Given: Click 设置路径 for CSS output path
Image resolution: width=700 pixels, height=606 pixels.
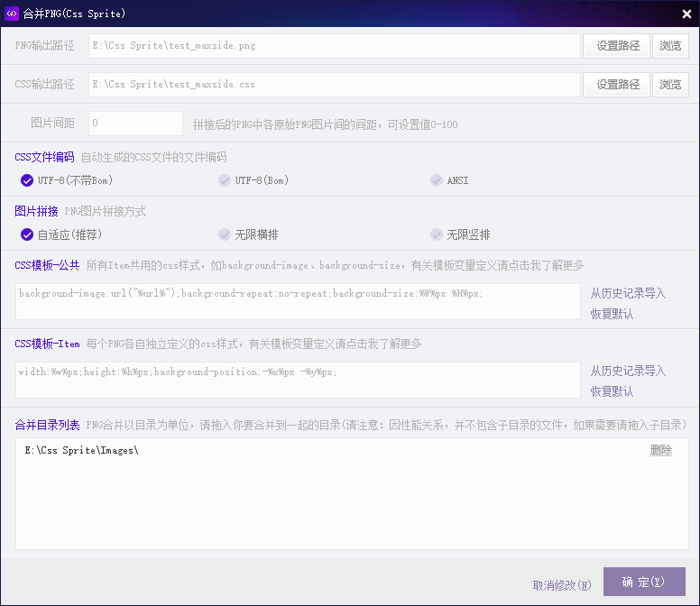Looking at the screenshot, I should point(616,85).
